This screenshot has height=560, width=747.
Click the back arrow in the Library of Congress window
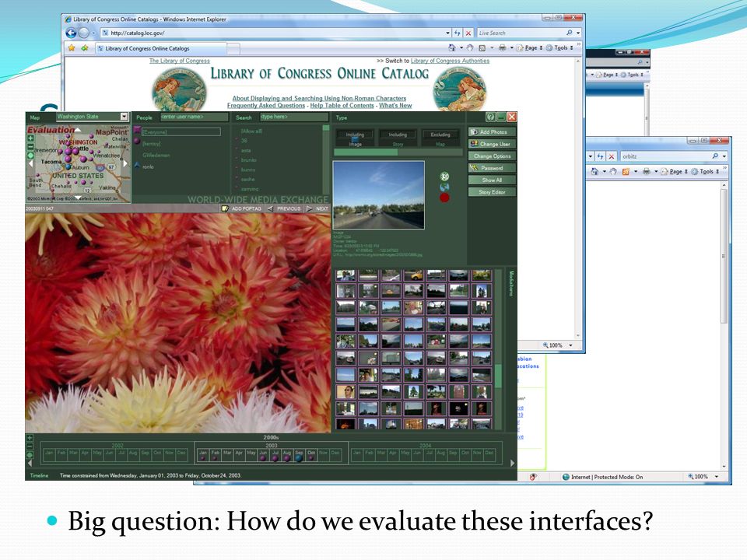[71, 33]
